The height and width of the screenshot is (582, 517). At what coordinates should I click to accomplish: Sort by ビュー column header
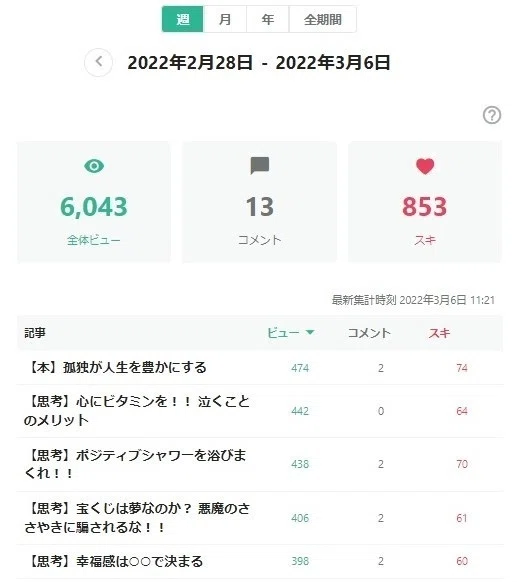coord(283,333)
